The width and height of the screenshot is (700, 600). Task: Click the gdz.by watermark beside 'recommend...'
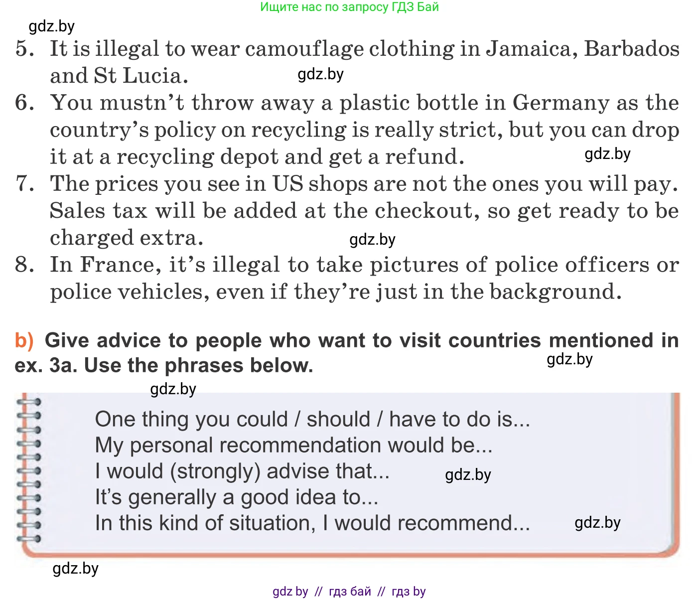(x=597, y=523)
